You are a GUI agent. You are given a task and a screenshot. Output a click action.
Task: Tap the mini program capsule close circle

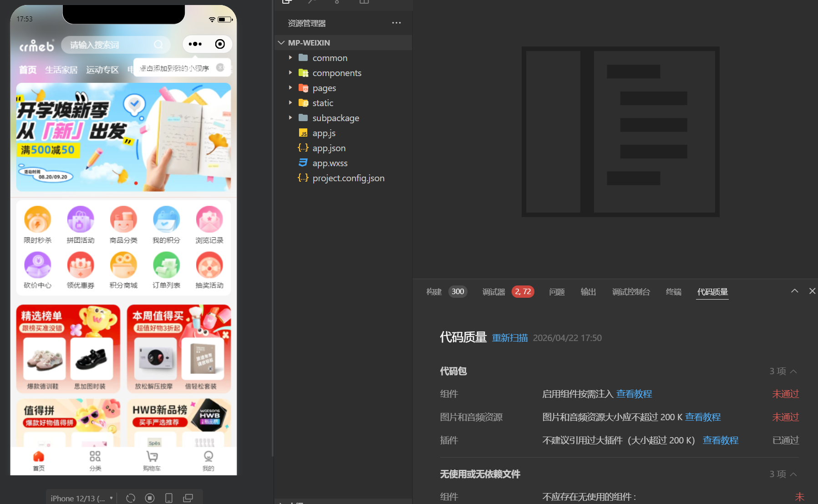point(220,44)
